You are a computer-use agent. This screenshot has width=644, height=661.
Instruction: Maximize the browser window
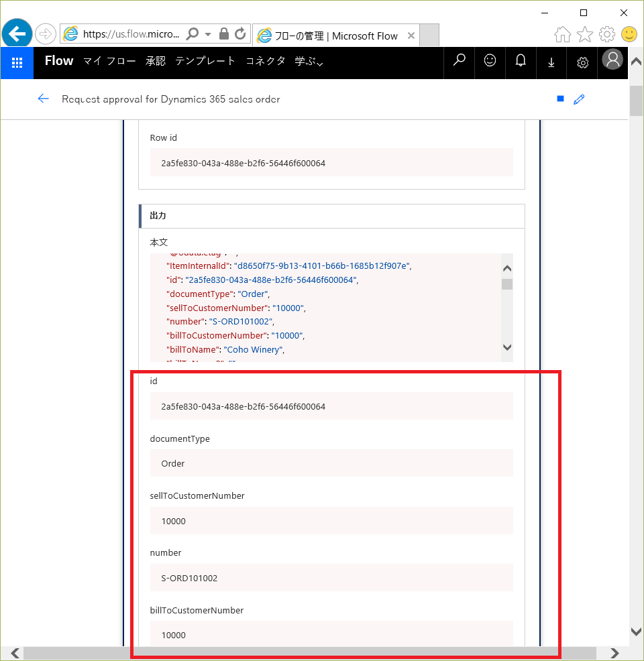pos(584,13)
